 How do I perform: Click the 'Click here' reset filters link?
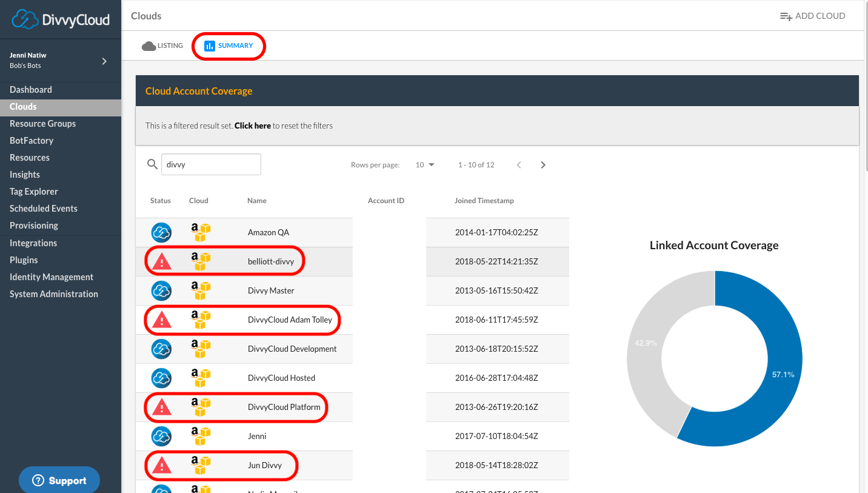tap(253, 126)
